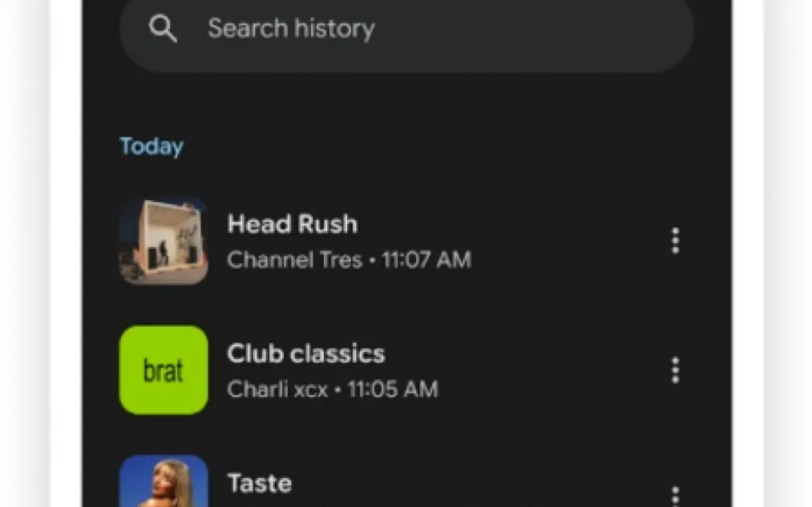Tap the word brat on green cover
This screenshot has width=812, height=507.
point(163,370)
